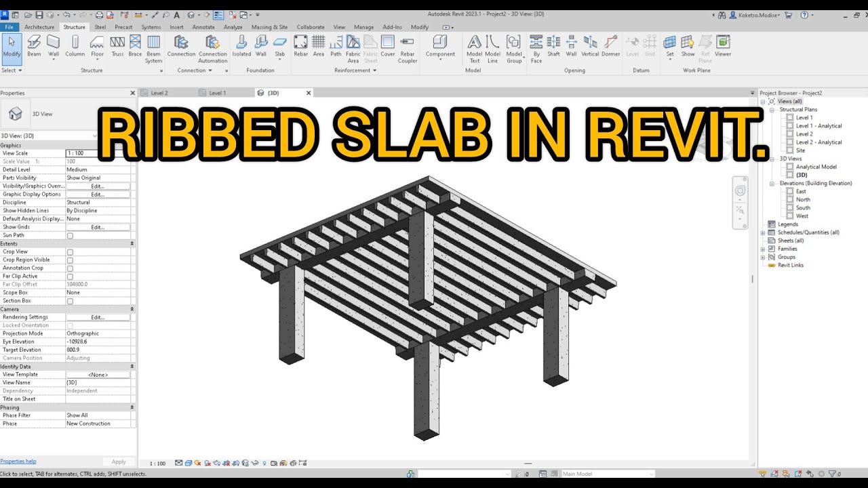This screenshot has width=868, height=488.
Task: Select the structural Wall tool
Action: 54,45
